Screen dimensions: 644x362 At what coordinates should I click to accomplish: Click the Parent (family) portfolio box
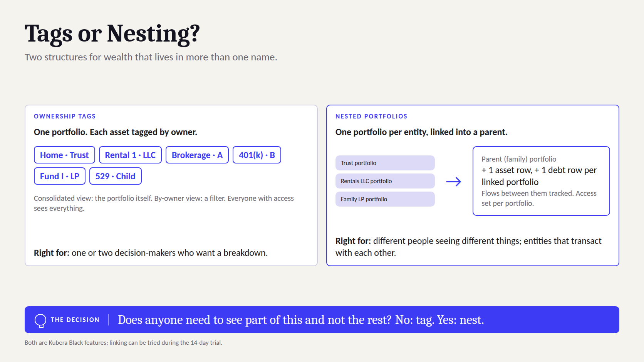coord(541,181)
